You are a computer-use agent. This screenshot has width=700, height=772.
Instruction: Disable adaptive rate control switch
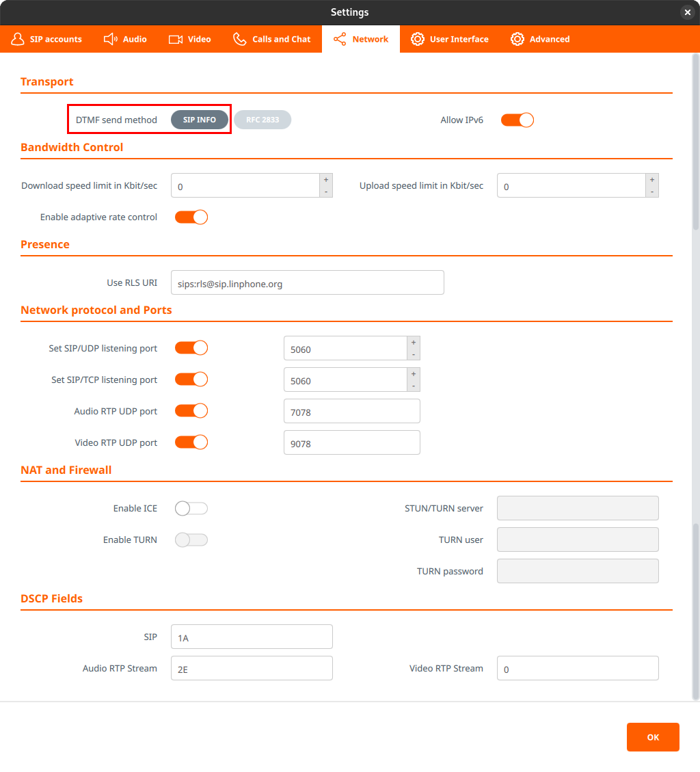[x=191, y=217]
